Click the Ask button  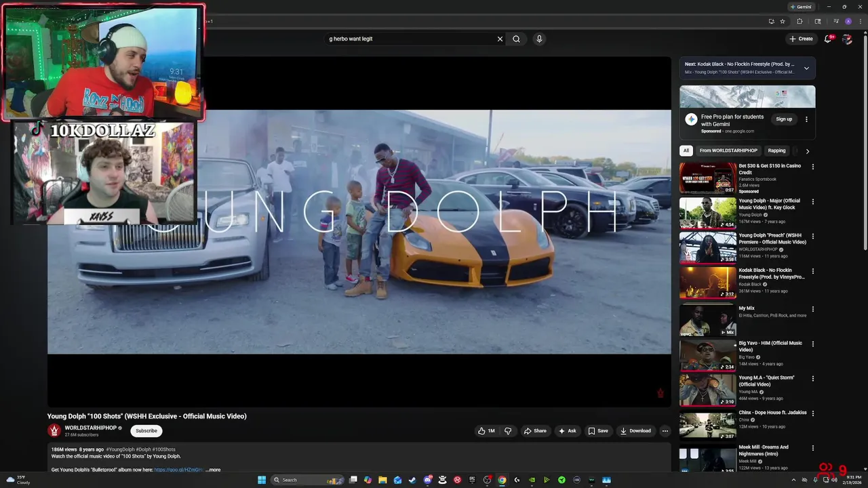[567, 431]
